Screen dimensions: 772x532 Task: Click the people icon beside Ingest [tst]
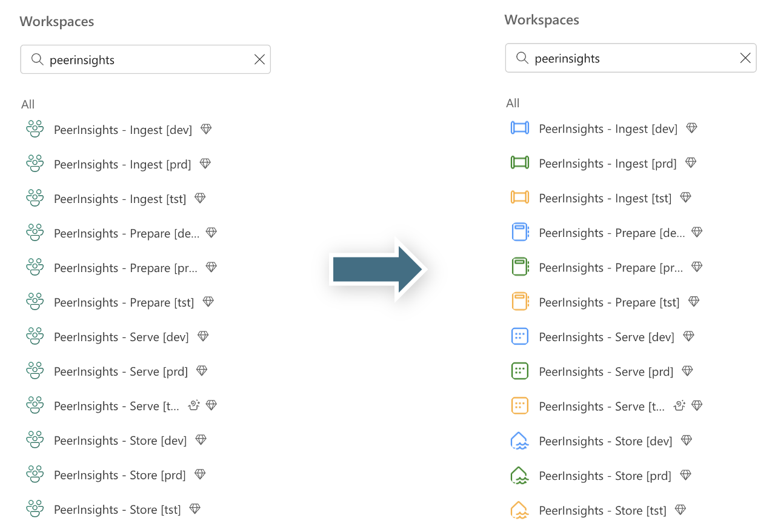(x=35, y=198)
